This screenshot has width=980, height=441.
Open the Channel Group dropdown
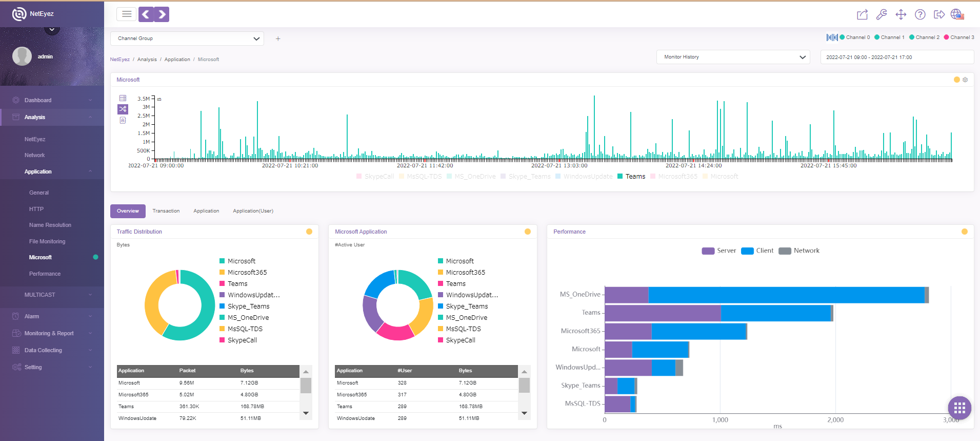[187, 39]
